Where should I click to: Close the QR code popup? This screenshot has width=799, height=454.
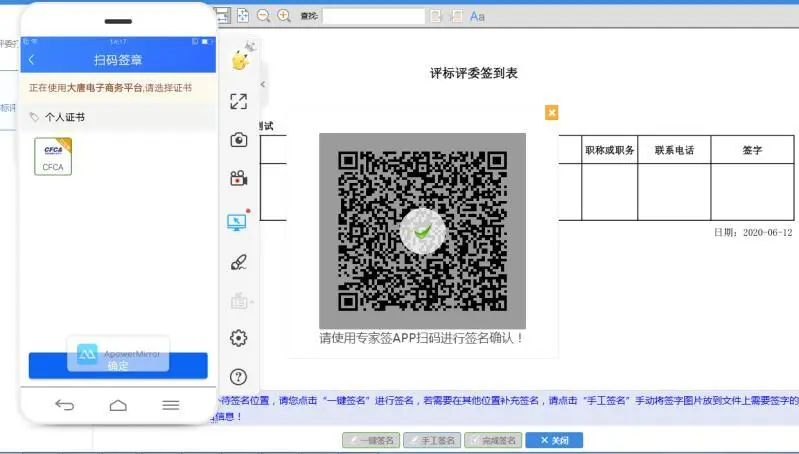click(551, 112)
